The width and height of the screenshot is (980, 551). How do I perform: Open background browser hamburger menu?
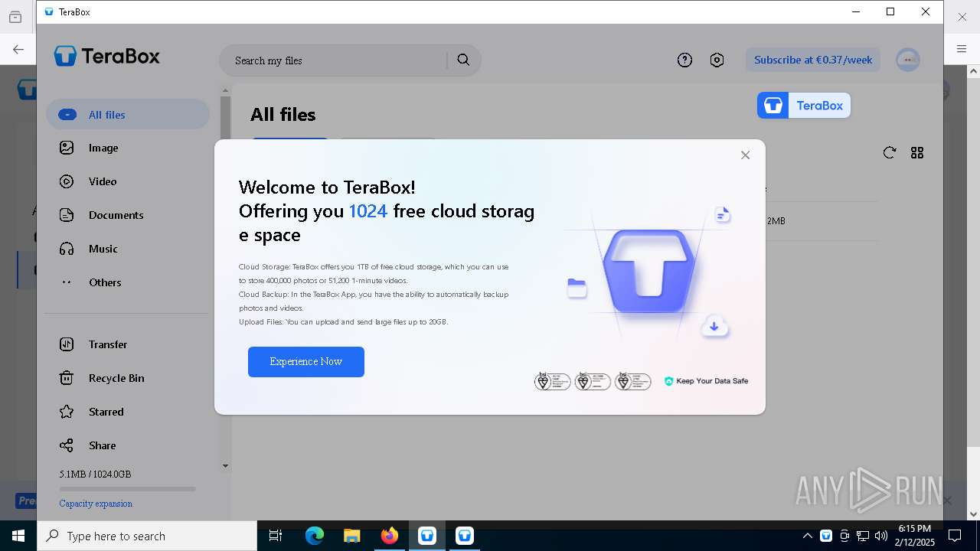tap(962, 49)
